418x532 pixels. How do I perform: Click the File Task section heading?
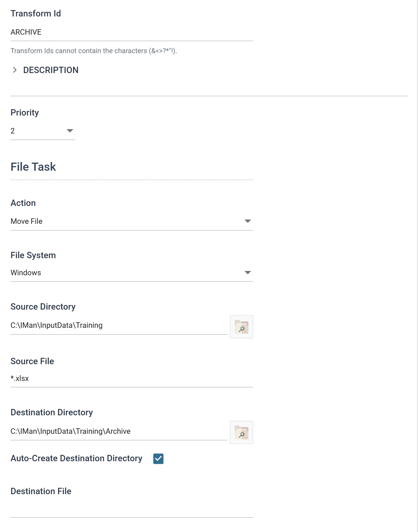[x=33, y=167]
